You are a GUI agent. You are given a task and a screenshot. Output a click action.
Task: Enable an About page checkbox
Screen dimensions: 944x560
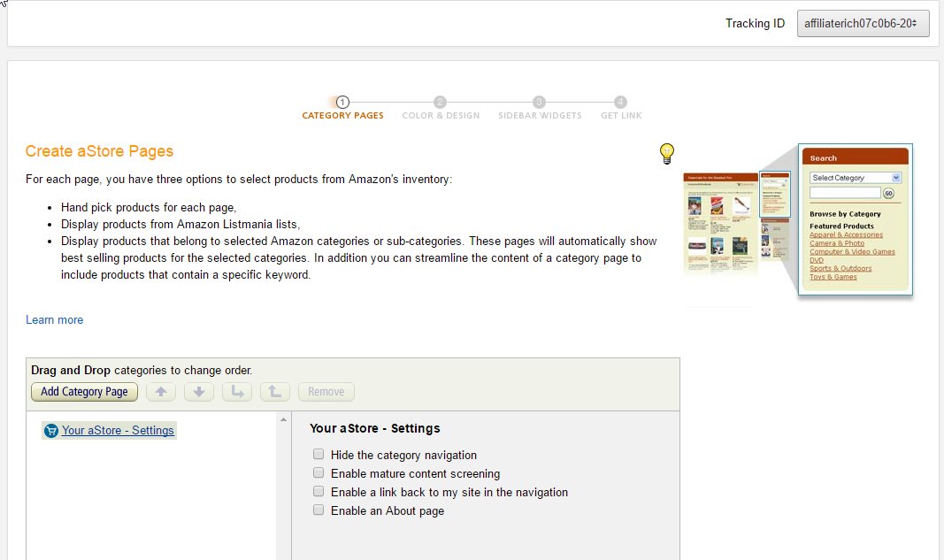point(319,510)
